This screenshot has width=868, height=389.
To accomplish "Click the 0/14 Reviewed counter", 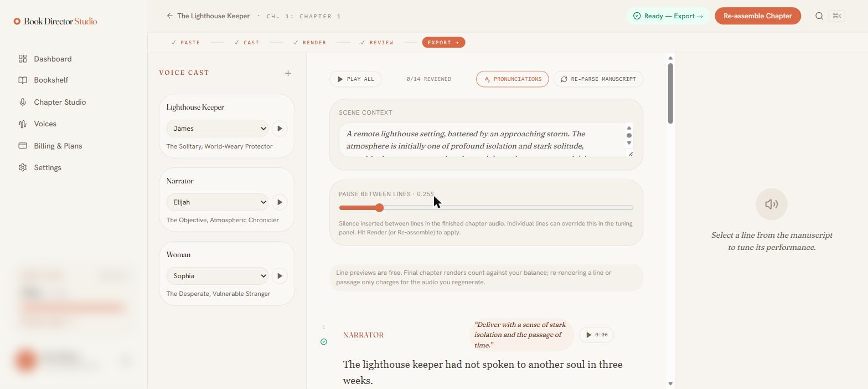I will coord(428,79).
